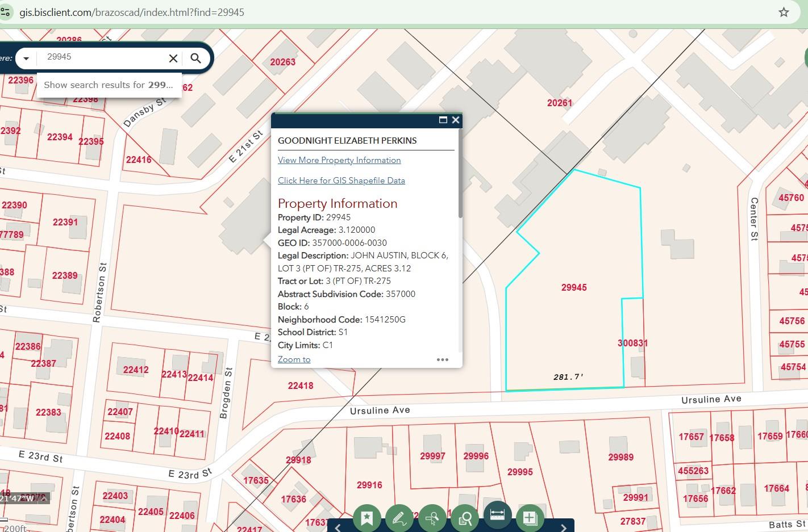The width and height of the screenshot is (808, 532).
Task: Open the popup three-dots actions menu
Action: click(x=443, y=359)
